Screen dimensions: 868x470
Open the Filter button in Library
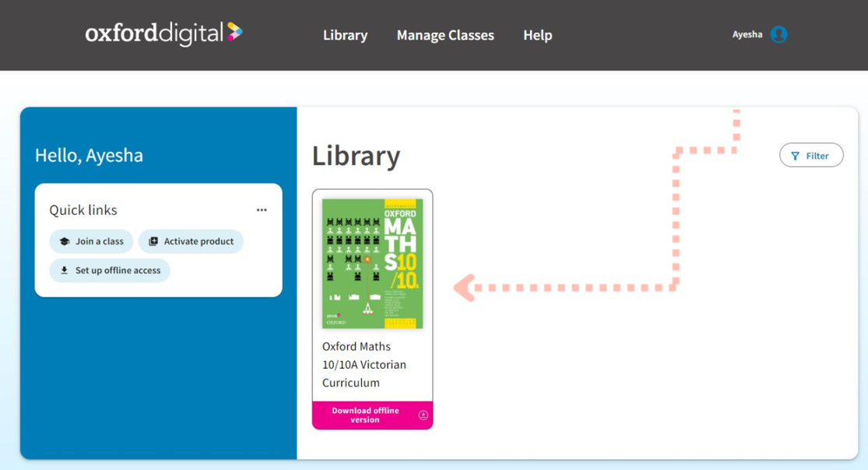point(811,156)
